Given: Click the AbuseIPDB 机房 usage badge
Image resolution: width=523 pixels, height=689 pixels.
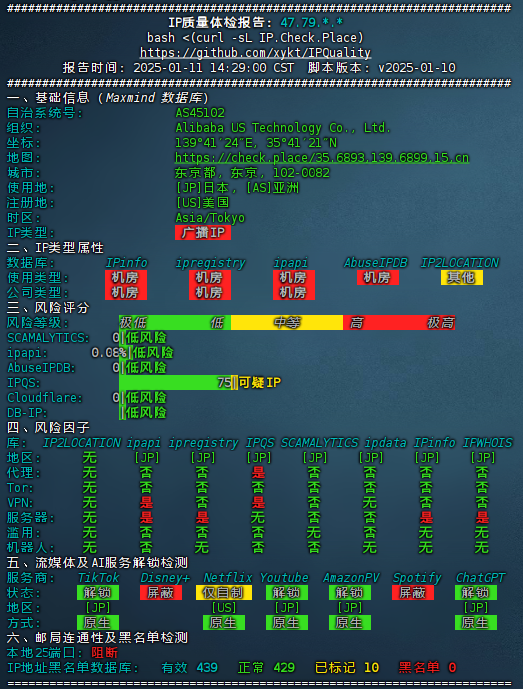Looking at the screenshot, I should (x=378, y=277).
